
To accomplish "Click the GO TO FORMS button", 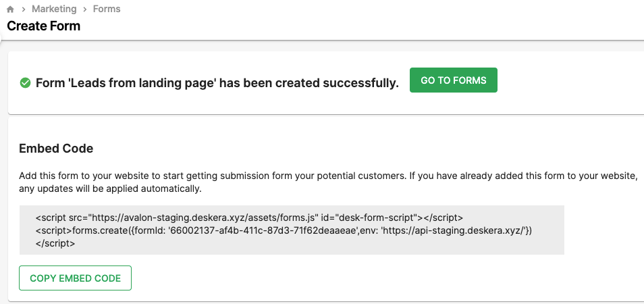I will coord(454,80).
